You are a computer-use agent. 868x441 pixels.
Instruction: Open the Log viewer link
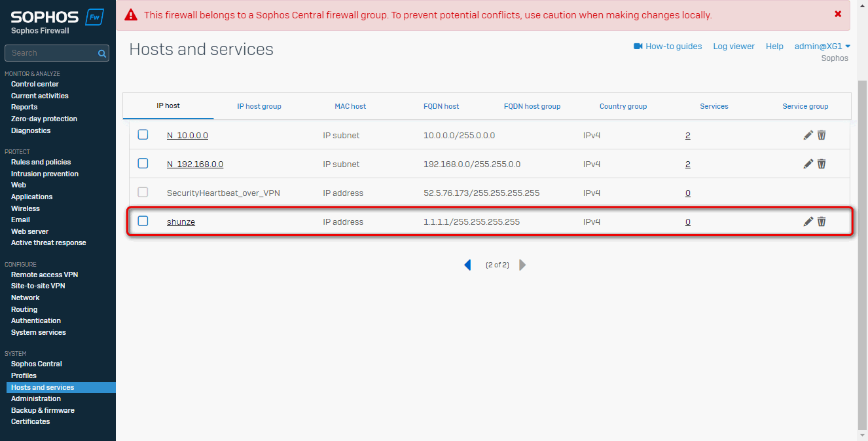click(x=734, y=47)
